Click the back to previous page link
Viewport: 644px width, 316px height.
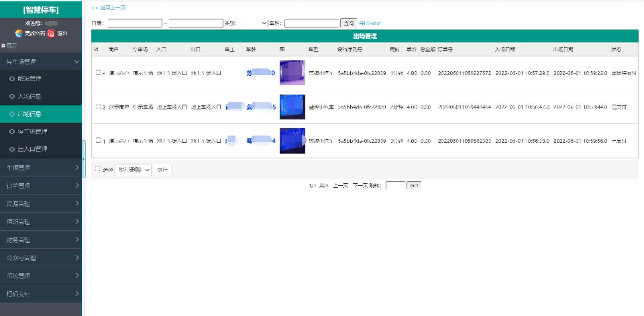click(109, 8)
